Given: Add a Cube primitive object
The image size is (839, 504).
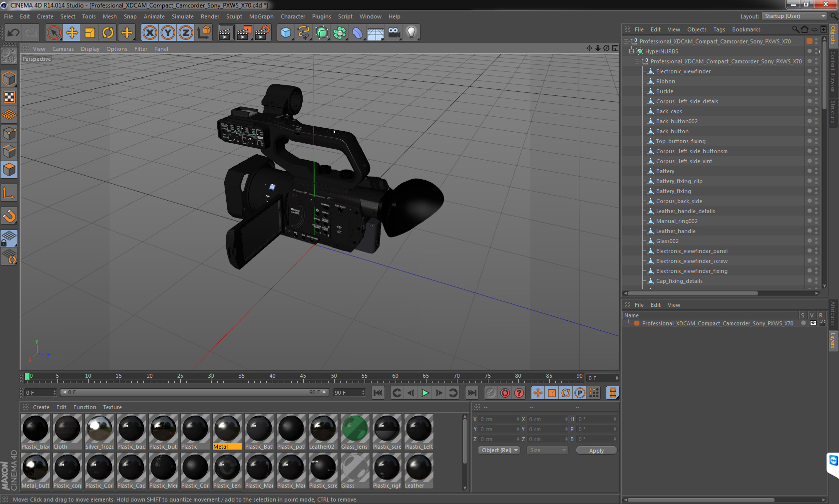Looking at the screenshot, I should point(286,33).
